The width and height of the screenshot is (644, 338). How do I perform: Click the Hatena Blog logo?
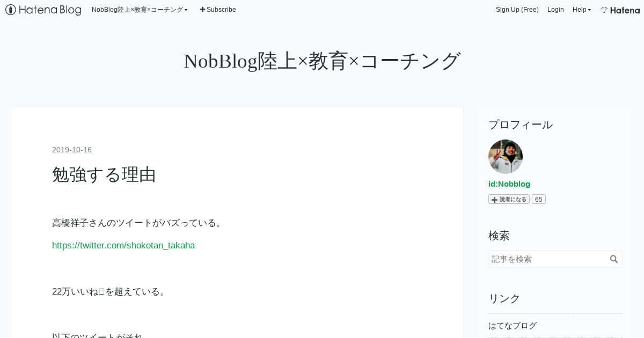pyautogui.click(x=43, y=10)
